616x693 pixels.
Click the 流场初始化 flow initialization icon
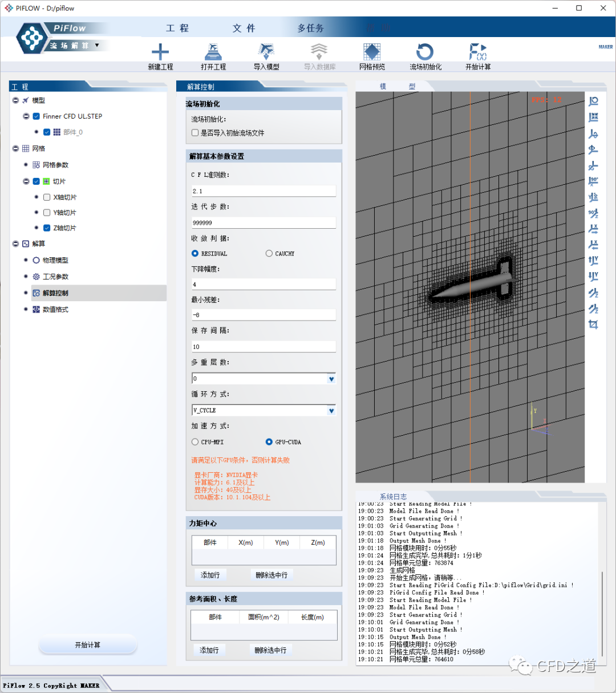[425, 52]
